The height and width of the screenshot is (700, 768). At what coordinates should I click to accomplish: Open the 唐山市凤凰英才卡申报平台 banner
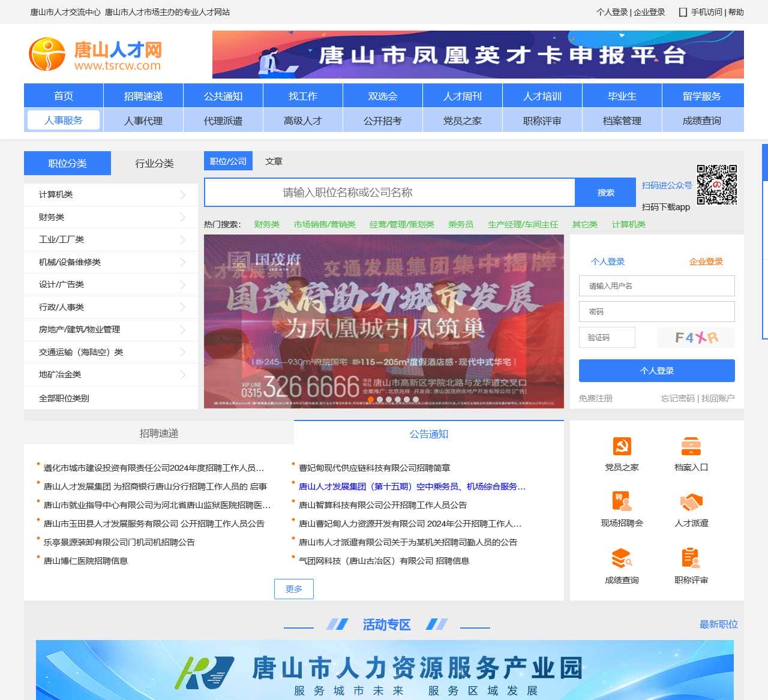(478, 55)
